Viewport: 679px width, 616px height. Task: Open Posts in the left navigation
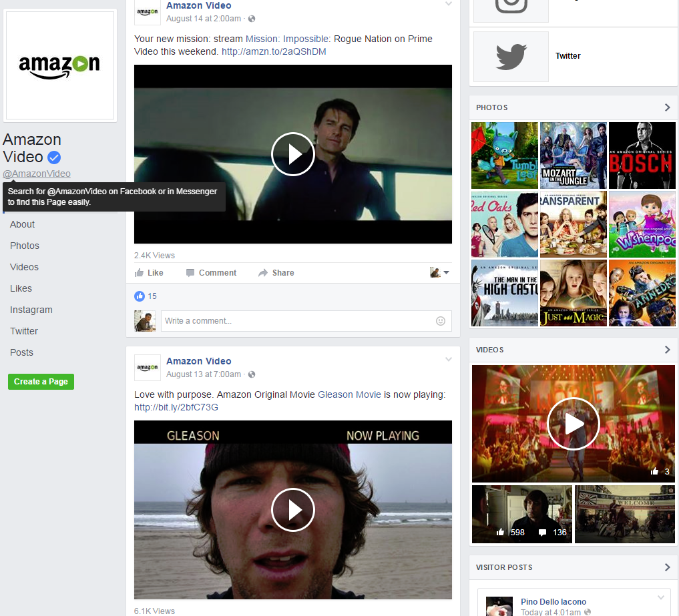tap(21, 352)
